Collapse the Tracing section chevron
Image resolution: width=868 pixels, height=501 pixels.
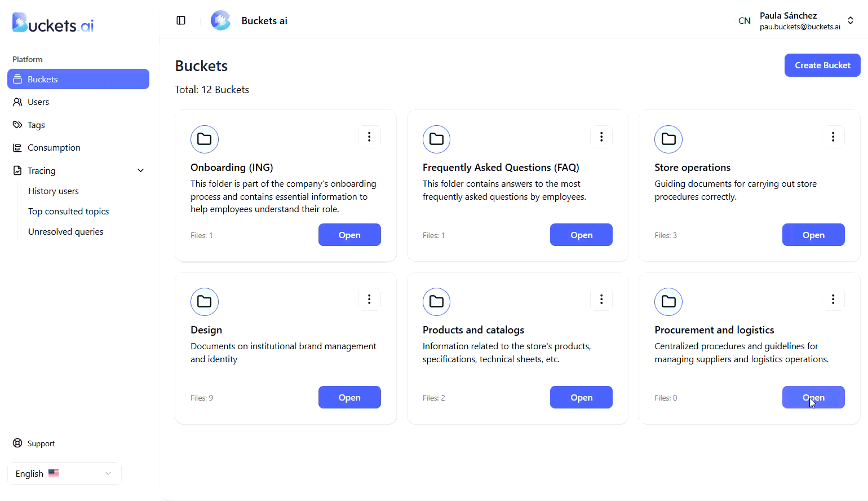[x=141, y=170]
